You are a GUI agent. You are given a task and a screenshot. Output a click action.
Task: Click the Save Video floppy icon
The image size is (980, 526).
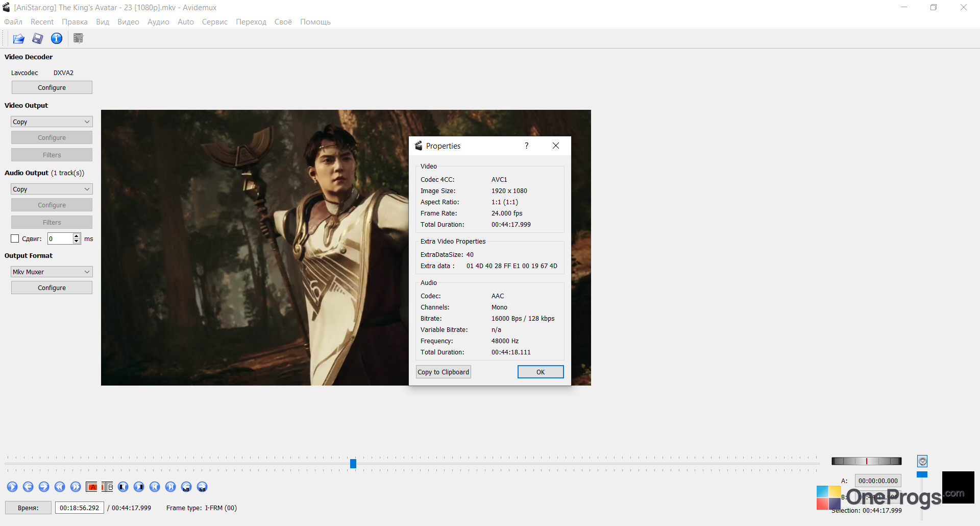[38, 38]
